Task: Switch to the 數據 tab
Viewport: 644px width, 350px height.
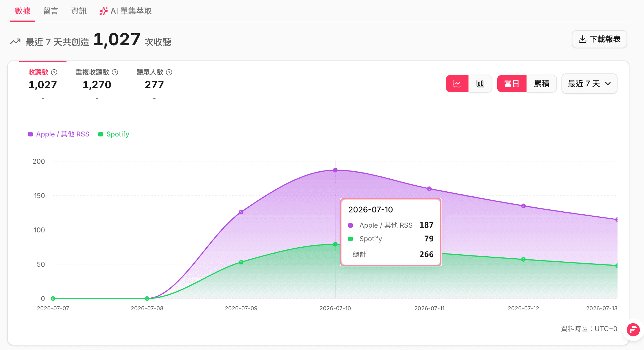Action: (x=23, y=11)
